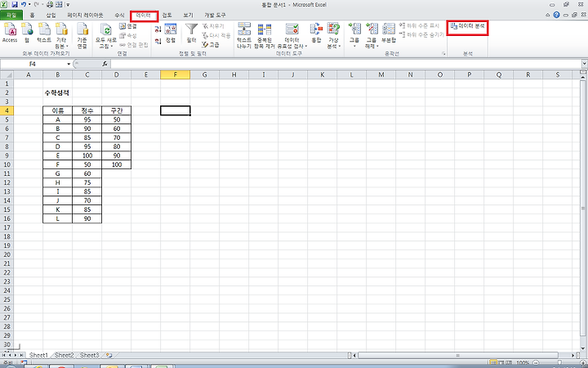Click 중복된 항목 제거 (Remove Duplicates)

tap(265, 36)
